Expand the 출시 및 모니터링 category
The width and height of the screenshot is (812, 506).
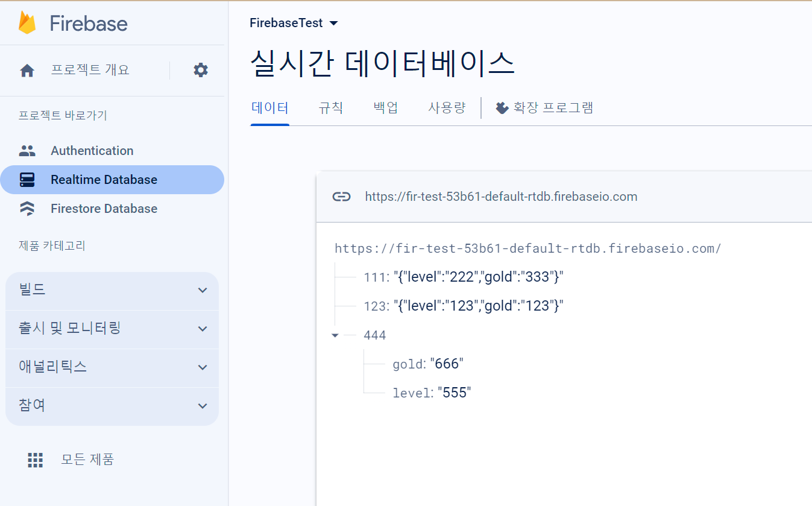tap(112, 329)
